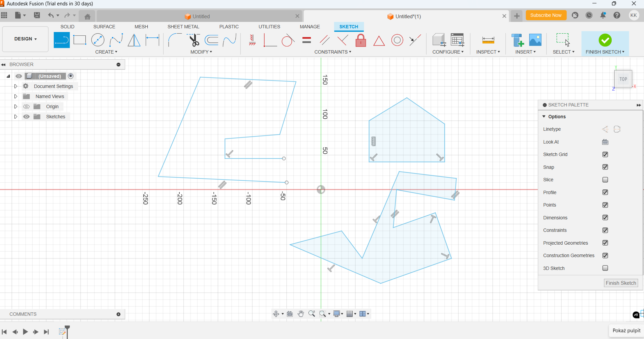Switch to the MESH tab
644x339 pixels.
click(141, 27)
